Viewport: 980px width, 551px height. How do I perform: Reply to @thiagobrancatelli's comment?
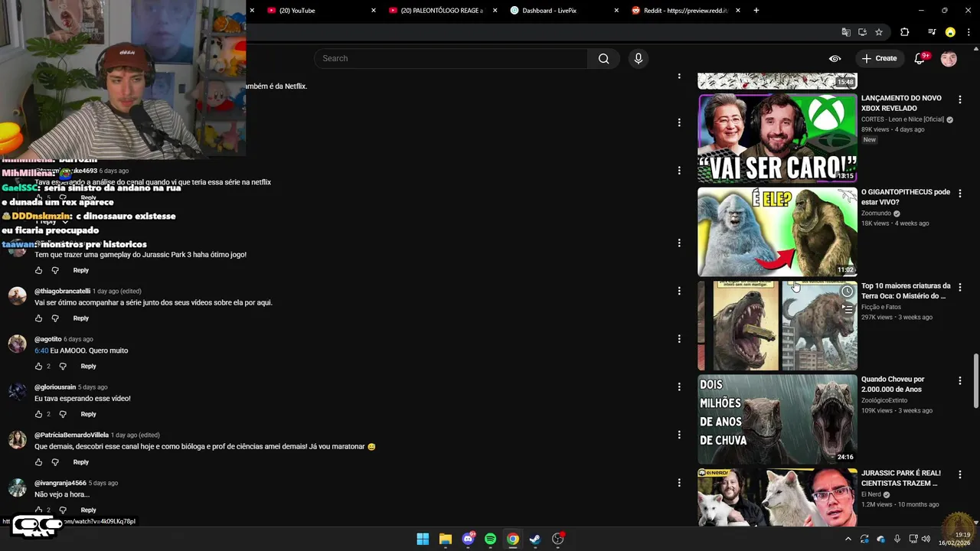point(80,318)
